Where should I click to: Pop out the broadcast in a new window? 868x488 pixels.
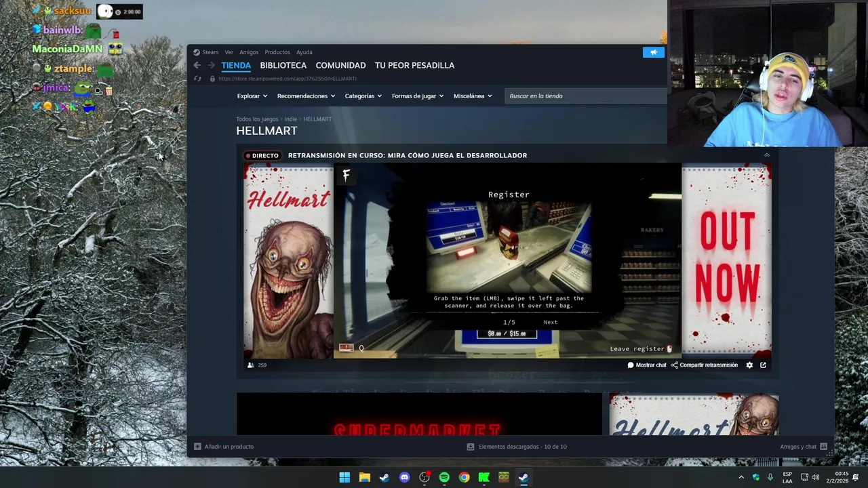click(763, 365)
